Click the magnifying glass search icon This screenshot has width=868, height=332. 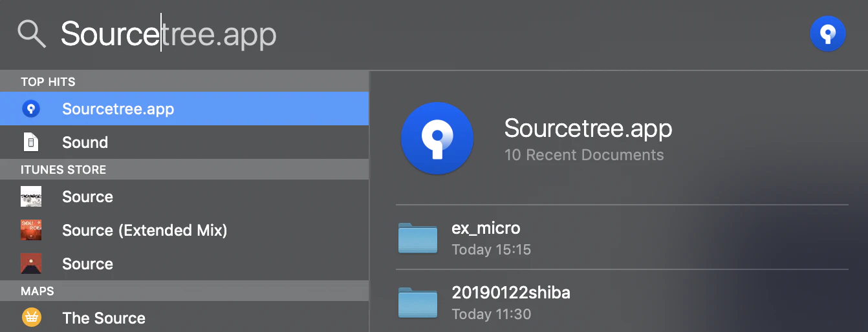tap(32, 34)
